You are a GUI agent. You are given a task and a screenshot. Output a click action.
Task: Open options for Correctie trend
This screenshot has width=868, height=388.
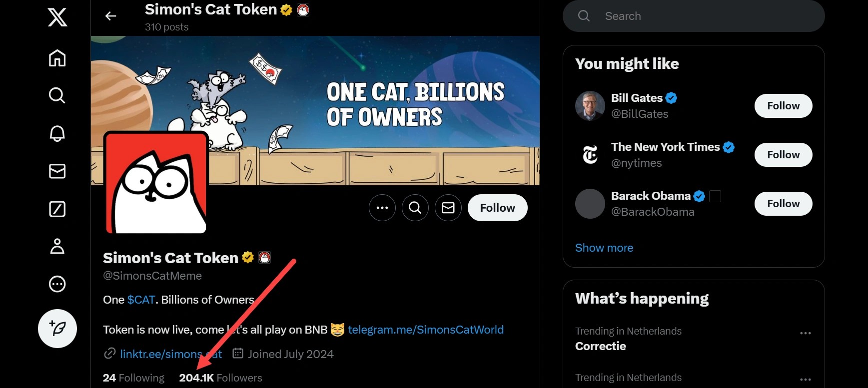pyautogui.click(x=805, y=333)
